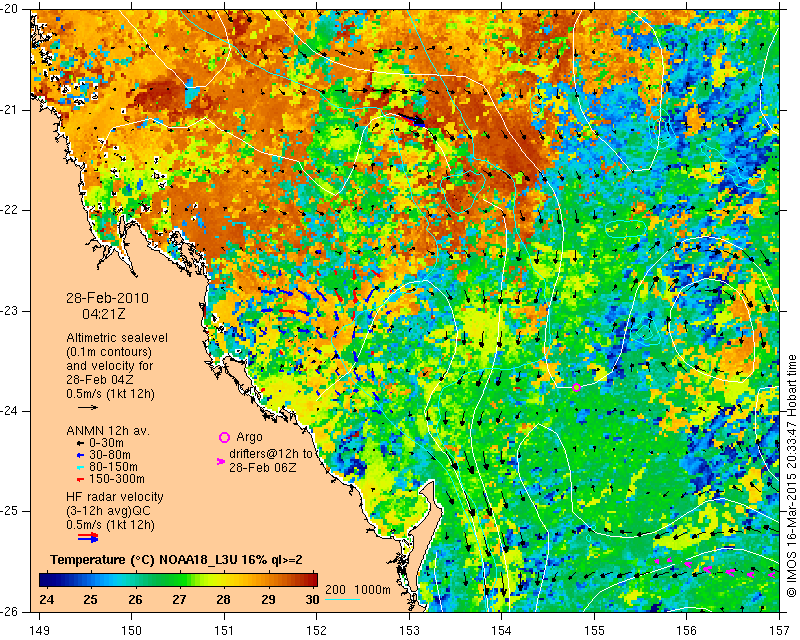This screenshot has width=800, height=640.
Task: Click the latitude axis label -25
Action: 10,512
